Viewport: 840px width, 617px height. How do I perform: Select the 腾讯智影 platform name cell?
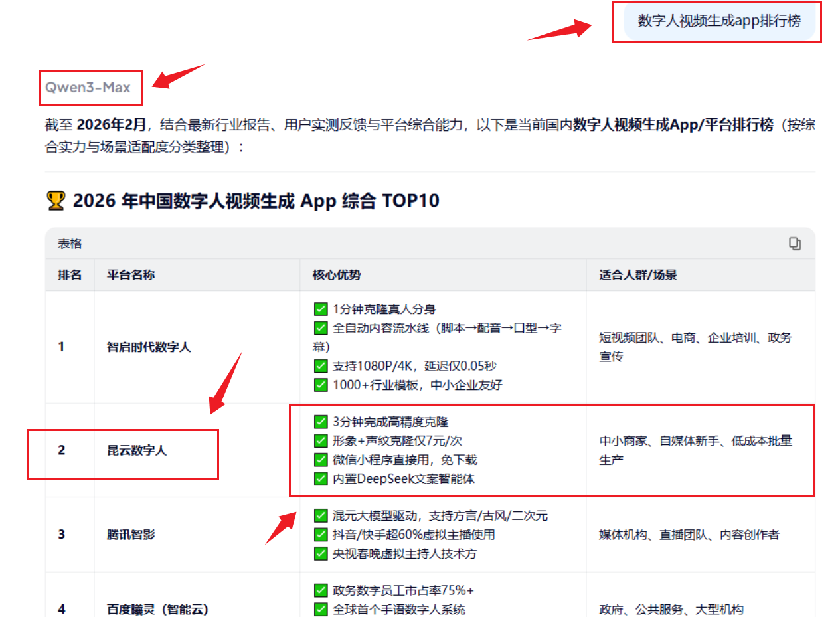131,535
